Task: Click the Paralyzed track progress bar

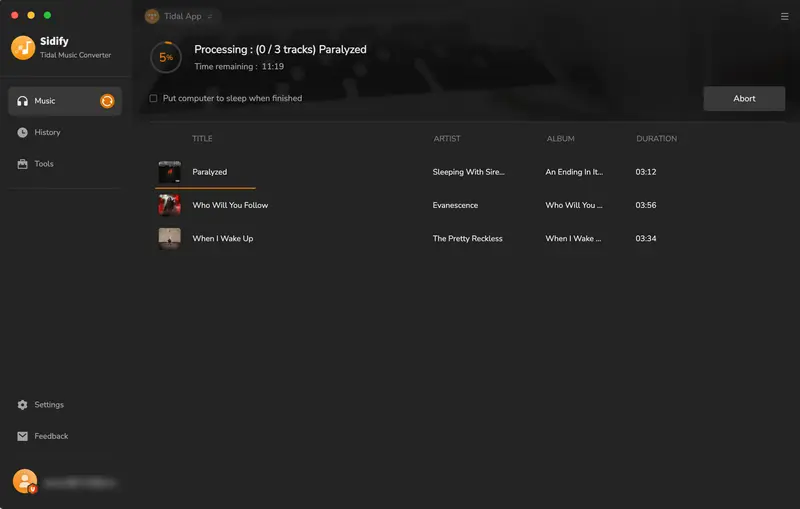Action: 205,188
